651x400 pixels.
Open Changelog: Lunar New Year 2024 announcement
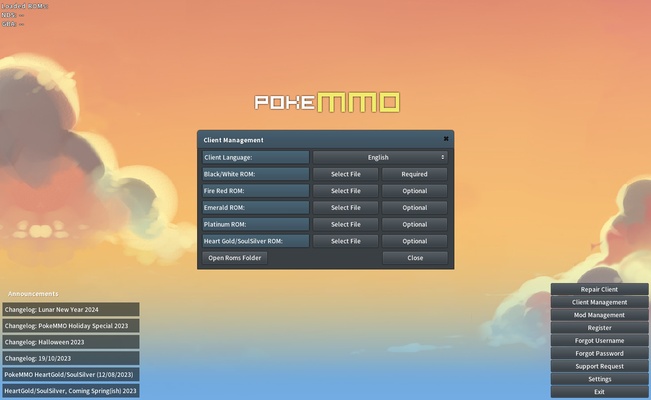click(71, 309)
